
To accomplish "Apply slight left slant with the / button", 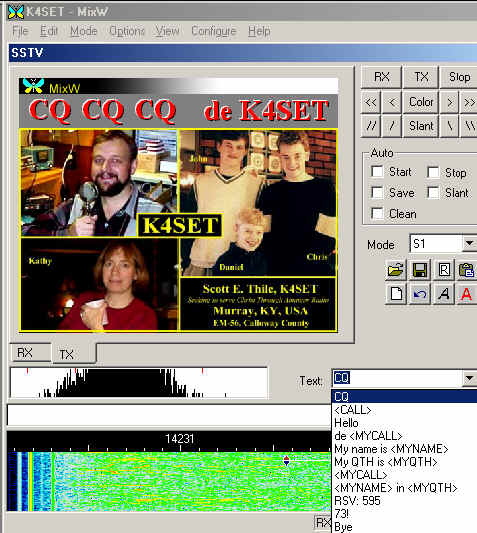I will [x=392, y=126].
